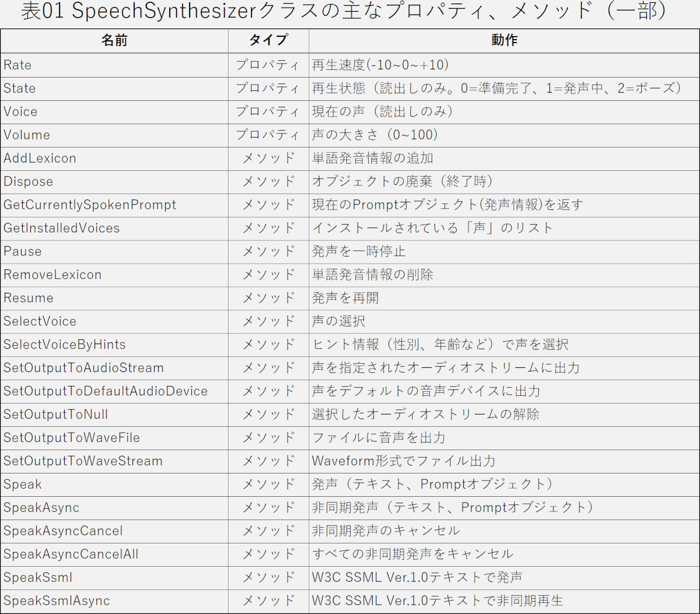This screenshot has width=700, height=614.
Task: Select the text '発声(テキスト、Promptオブジェクト)'
Action: coord(432,485)
